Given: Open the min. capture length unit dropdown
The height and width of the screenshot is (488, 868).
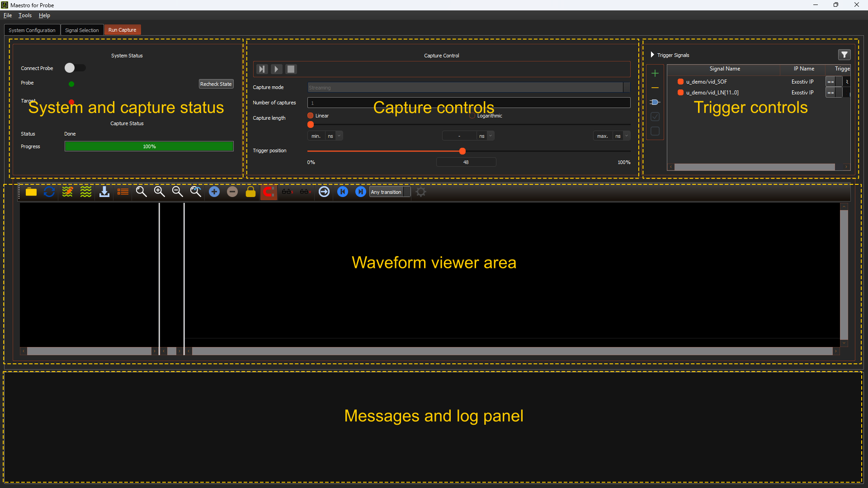Looking at the screenshot, I should click(335, 136).
